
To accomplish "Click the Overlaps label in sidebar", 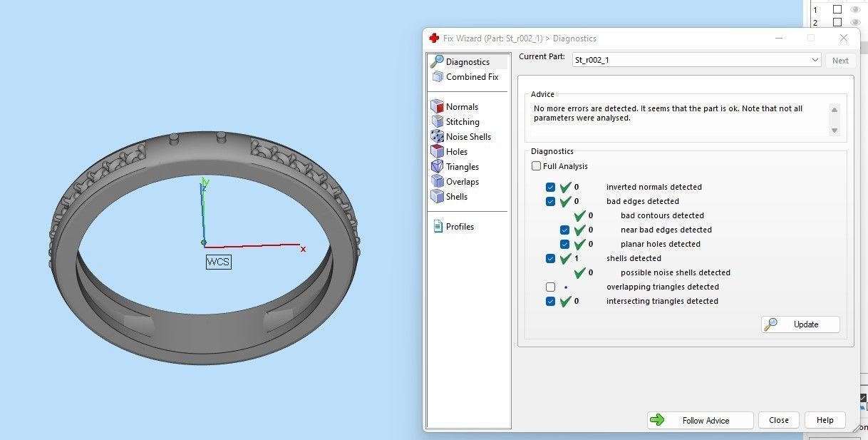I will tap(463, 182).
